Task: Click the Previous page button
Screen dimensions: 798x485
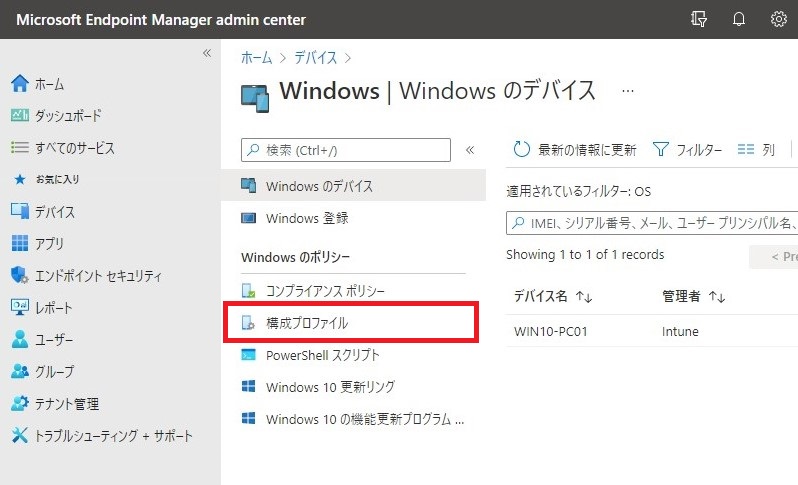Action: [774, 256]
